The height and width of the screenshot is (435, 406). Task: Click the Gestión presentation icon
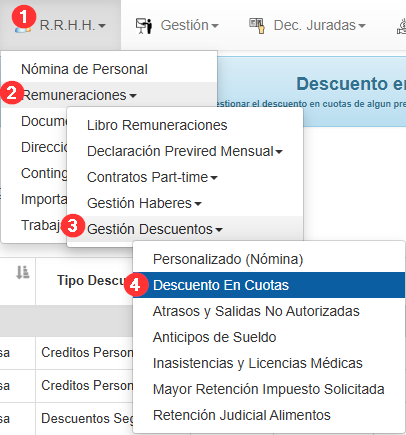(x=144, y=26)
